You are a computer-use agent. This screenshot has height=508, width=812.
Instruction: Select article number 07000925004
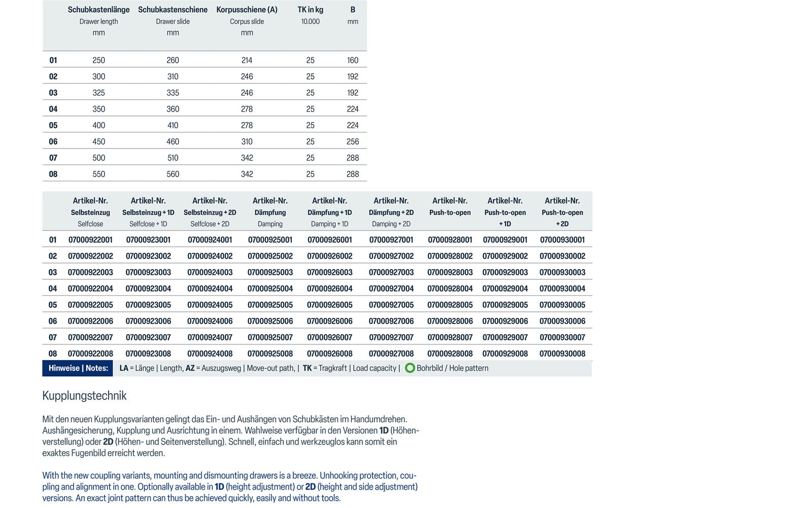[270, 289]
